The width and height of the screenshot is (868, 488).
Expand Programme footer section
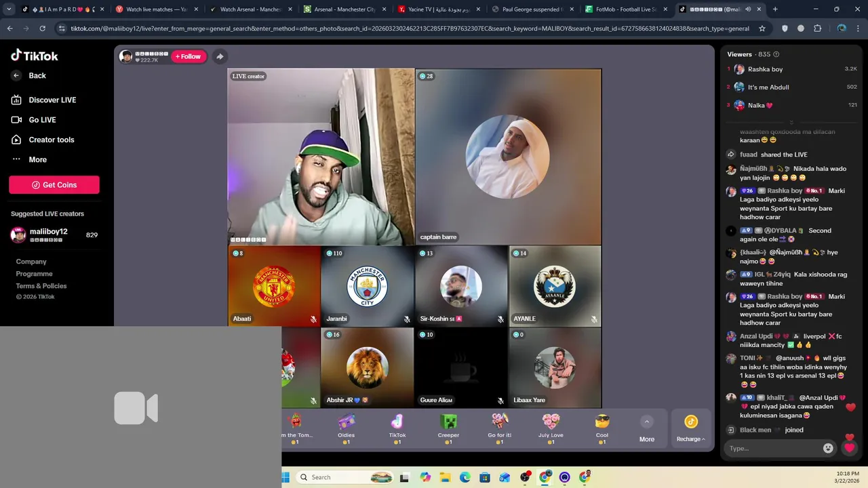click(x=35, y=274)
